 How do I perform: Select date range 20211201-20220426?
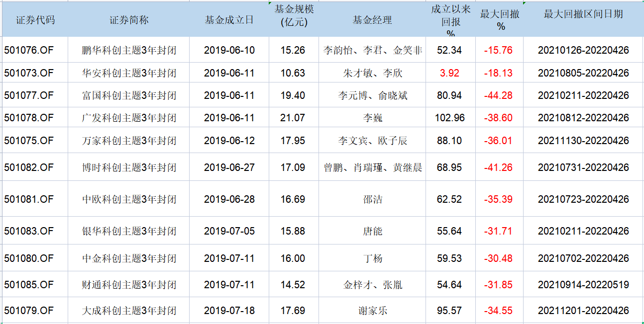(583, 311)
